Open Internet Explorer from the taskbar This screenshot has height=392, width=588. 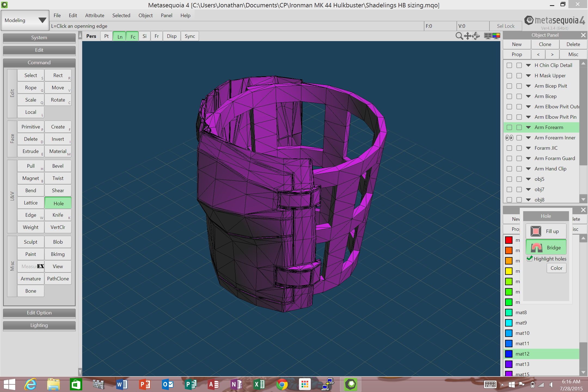[31, 384]
